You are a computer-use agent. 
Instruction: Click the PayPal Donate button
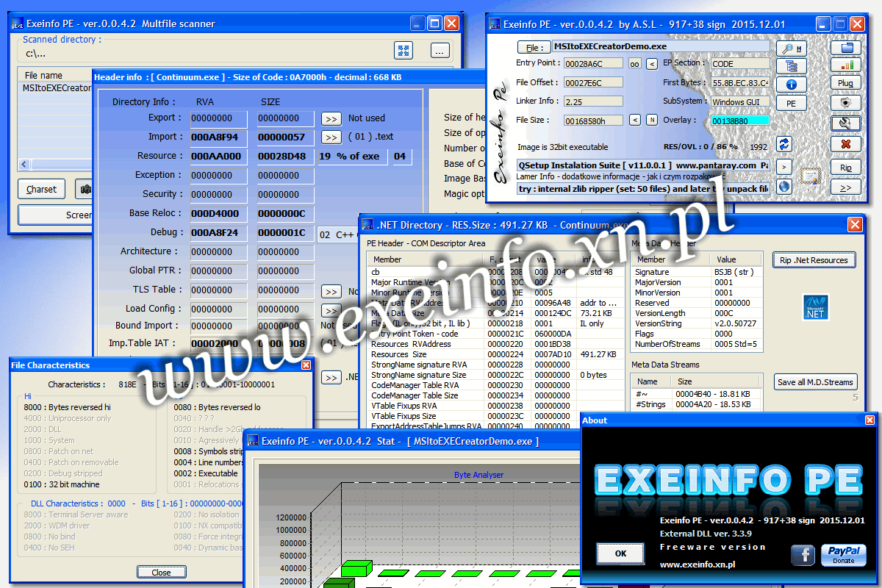pos(844,555)
